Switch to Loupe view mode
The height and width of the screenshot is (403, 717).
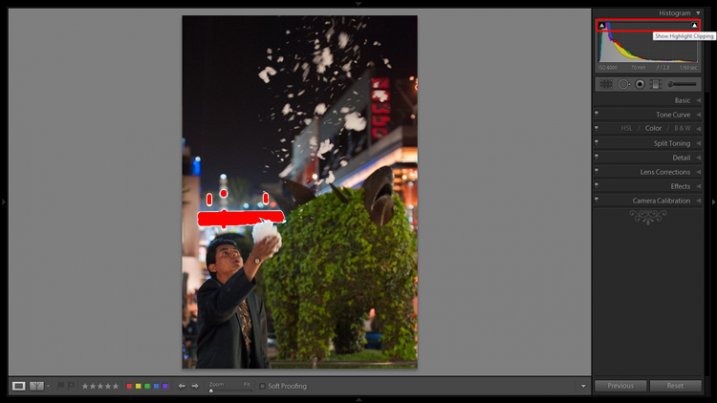point(19,386)
